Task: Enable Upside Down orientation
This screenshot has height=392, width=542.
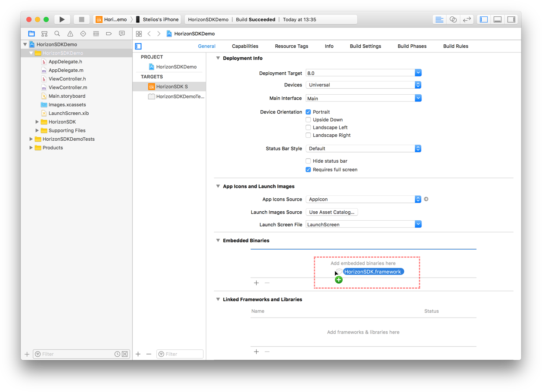Action: click(x=308, y=120)
